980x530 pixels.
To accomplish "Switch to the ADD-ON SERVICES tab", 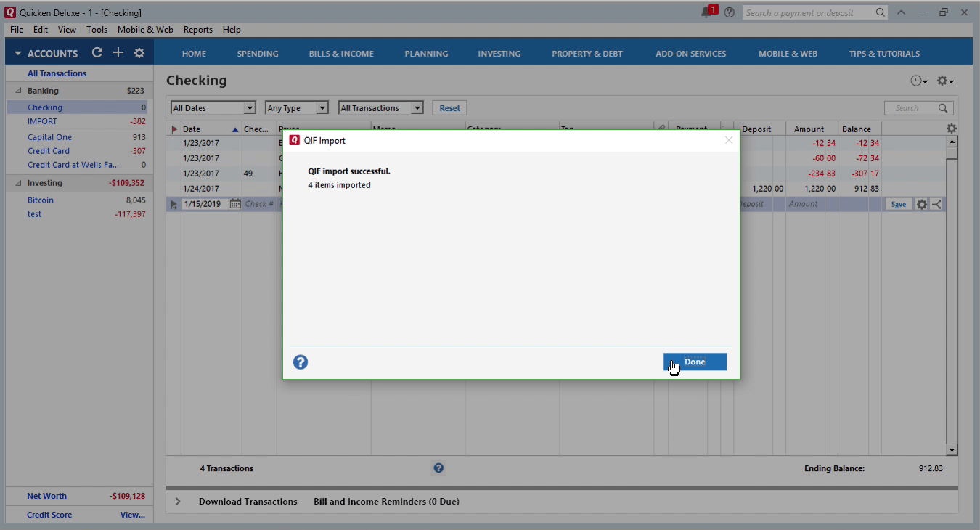I will coord(690,54).
